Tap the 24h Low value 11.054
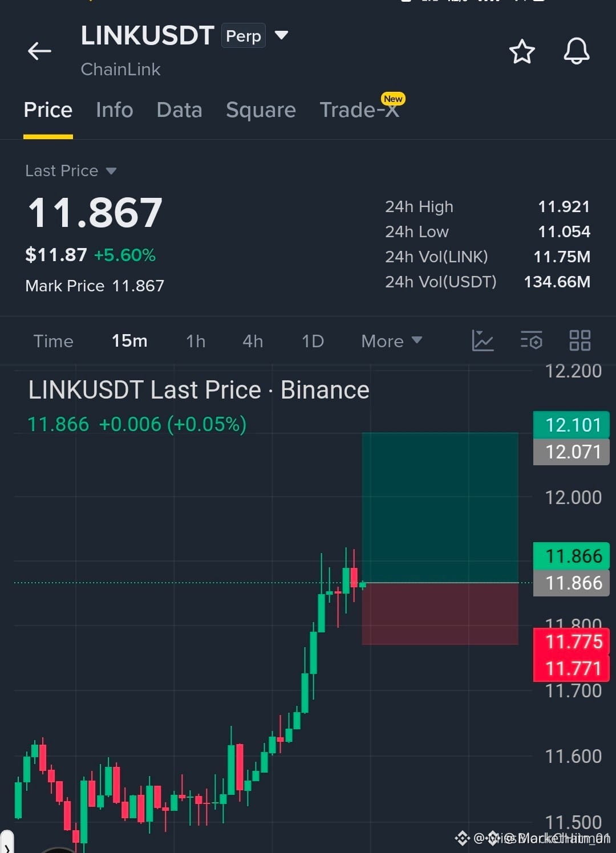Image resolution: width=616 pixels, height=853 pixels. click(564, 231)
